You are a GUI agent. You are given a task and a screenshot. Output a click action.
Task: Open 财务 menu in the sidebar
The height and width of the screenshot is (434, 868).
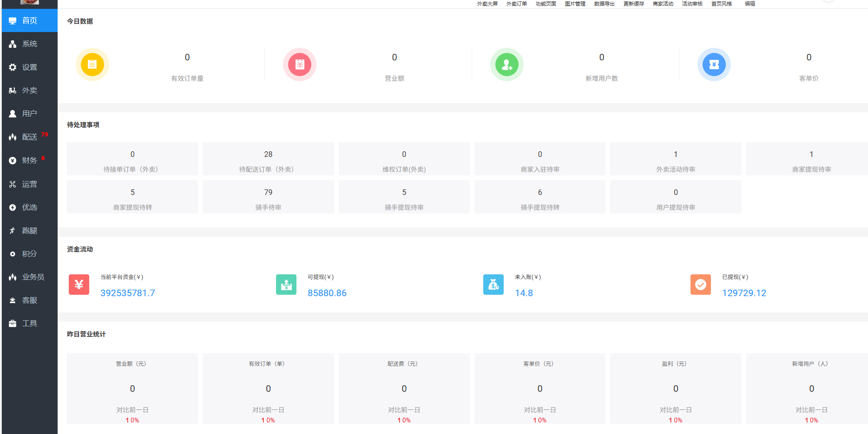click(x=29, y=160)
